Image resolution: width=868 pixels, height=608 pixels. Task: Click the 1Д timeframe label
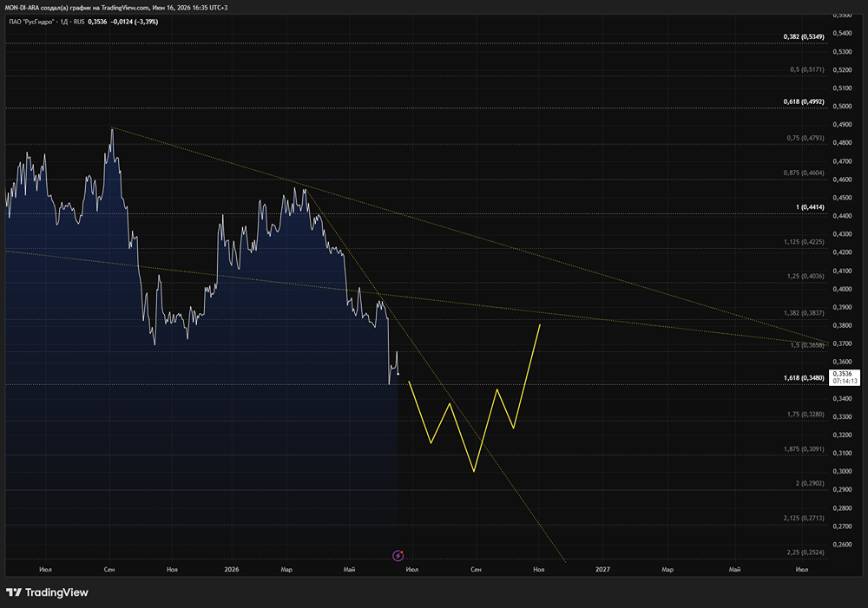[x=63, y=22]
